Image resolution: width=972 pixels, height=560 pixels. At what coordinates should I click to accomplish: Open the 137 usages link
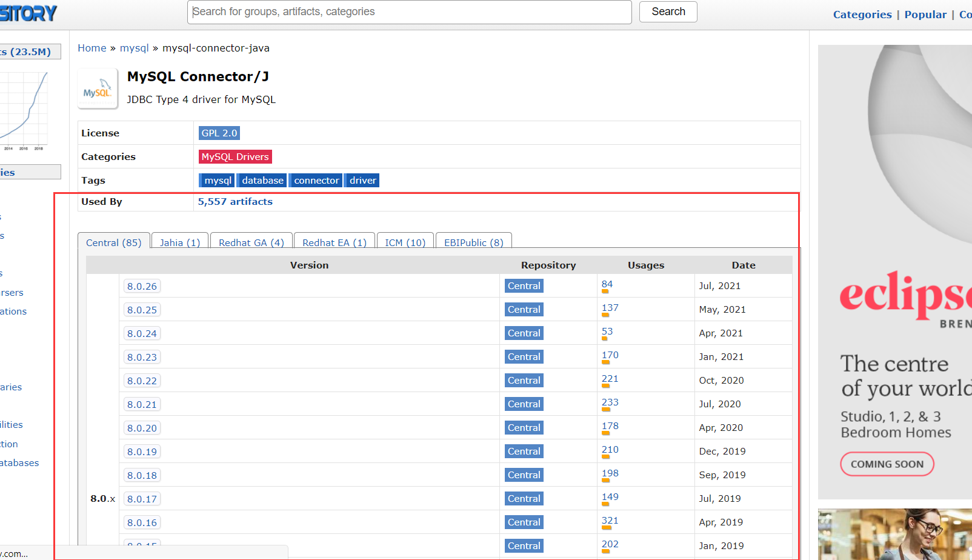point(610,308)
